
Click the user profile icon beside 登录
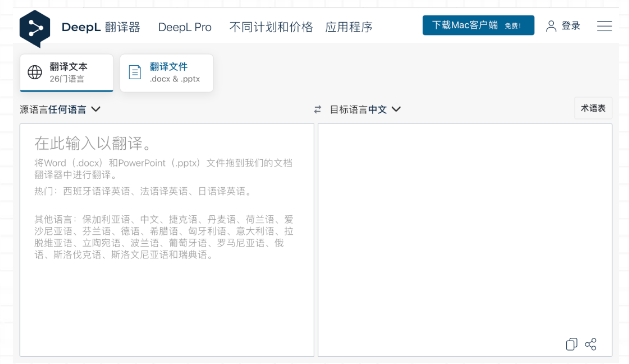click(x=551, y=26)
